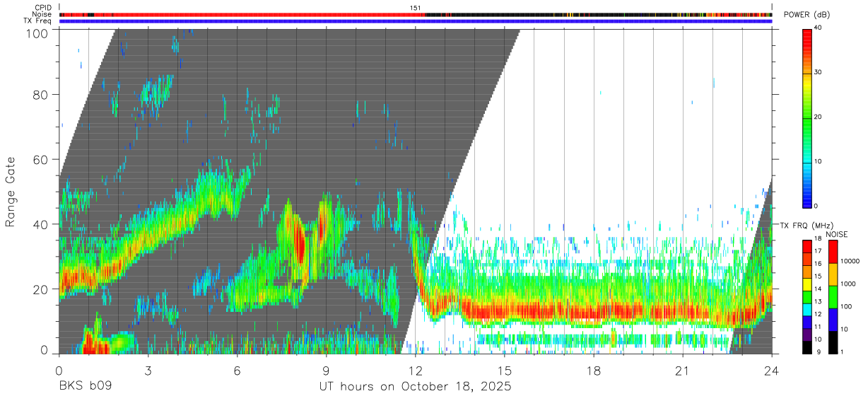Click the CPID value 151
The width and height of the screenshot is (868, 401).
pyautogui.click(x=416, y=8)
